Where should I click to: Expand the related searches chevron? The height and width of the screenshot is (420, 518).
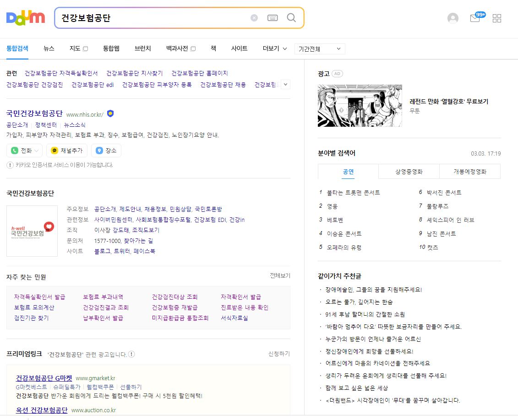click(x=285, y=85)
